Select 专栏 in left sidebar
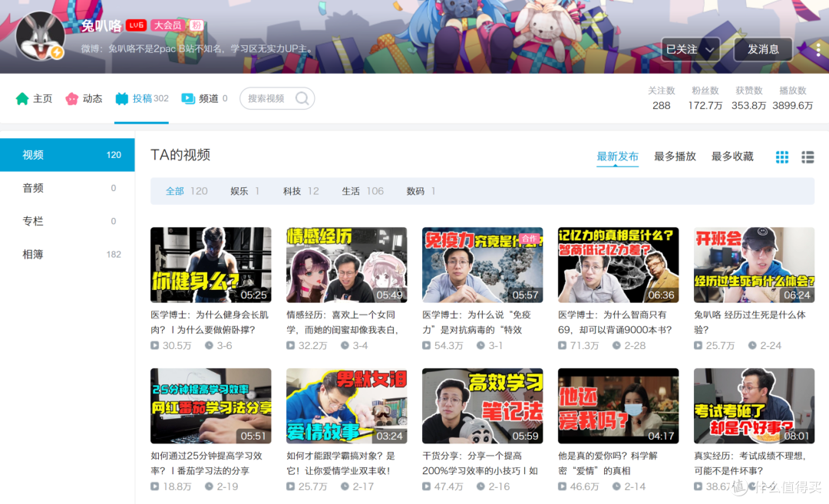The width and height of the screenshot is (829, 504). pyautogui.click(x=33, y=221)
